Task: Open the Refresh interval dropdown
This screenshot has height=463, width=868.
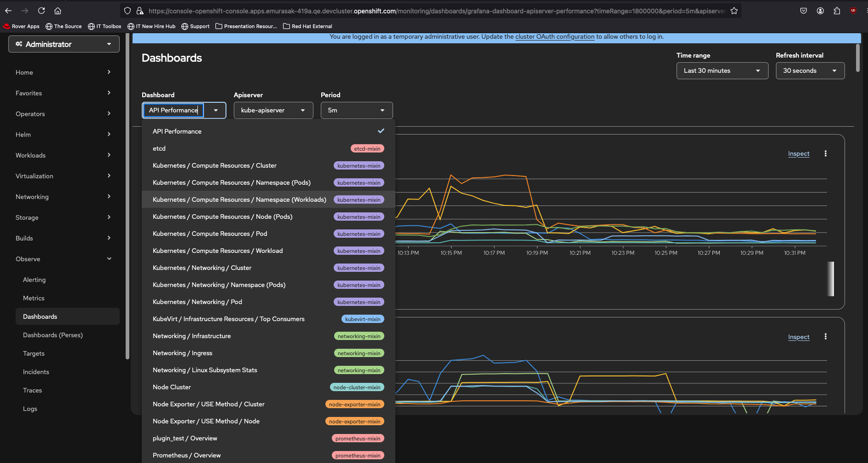Action: pyautogui.click(x=810, y=70)
